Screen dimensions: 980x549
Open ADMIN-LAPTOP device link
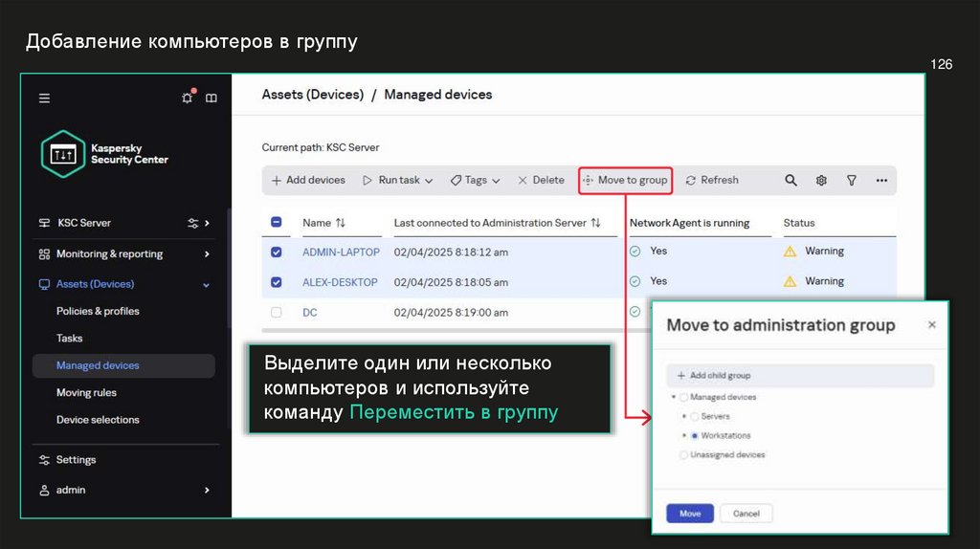[x=342, y=253]
